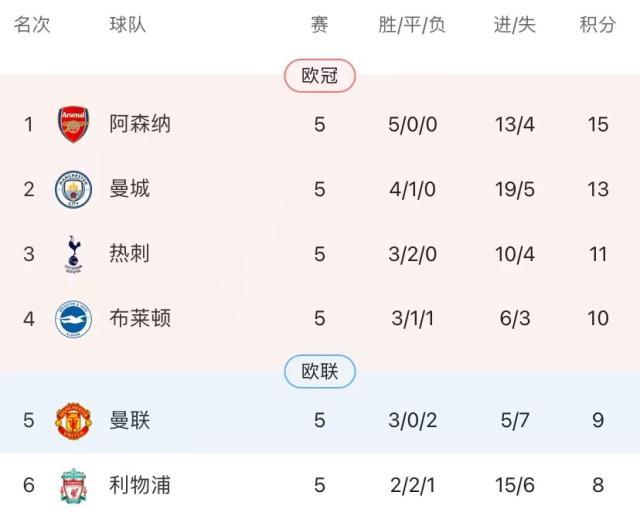Select the 进/失 column header
640x526 pixels.
click(514, 25)
